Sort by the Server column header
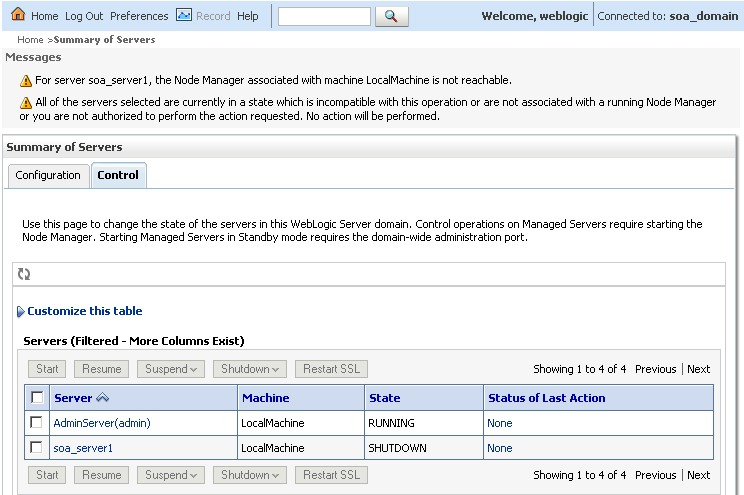This screenshot has width=744, height=495. (x=73, y=398)
